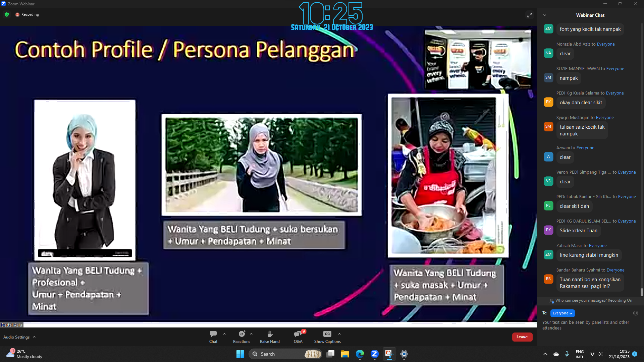Leave the webinar
644x362 pixels.
coord(522,337)
